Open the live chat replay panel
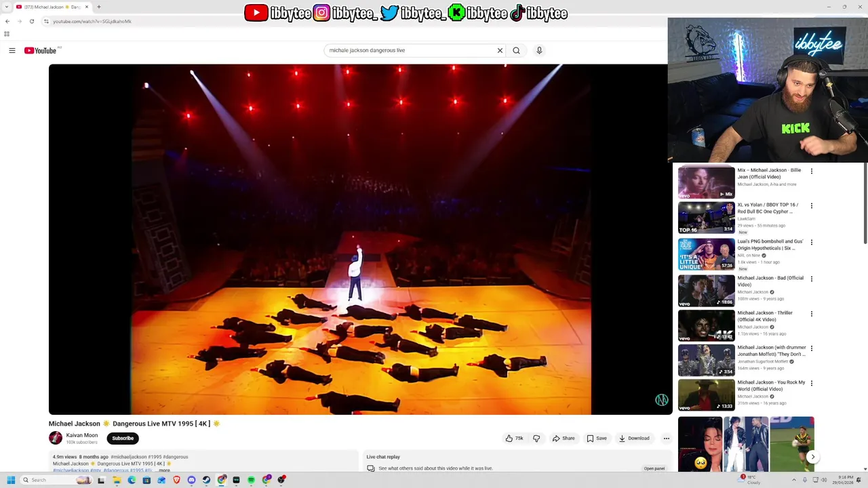868x488 pixels. [x=654, y=468]
